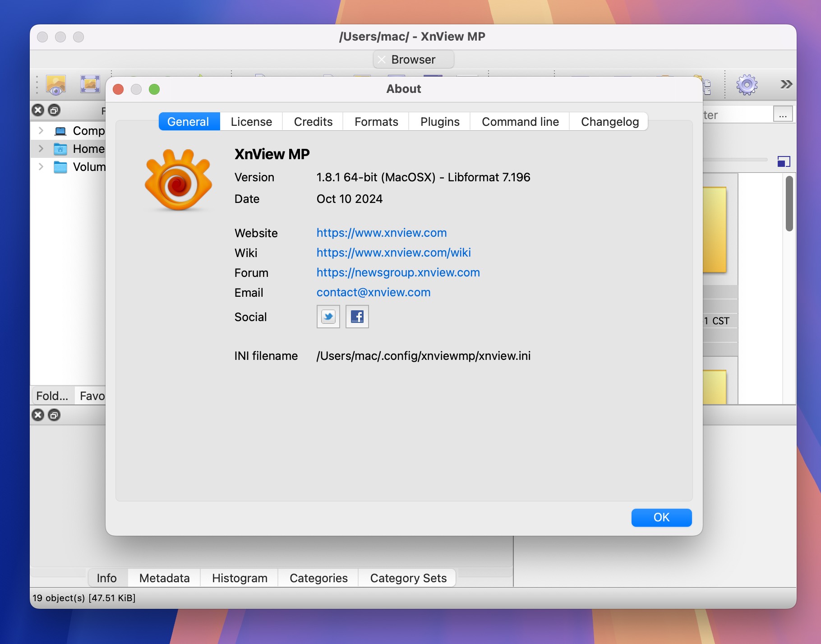Click the INI filename path text
The width and height of the screenshot is (821, 644).
pyautogui.click(x=423, y=356)
